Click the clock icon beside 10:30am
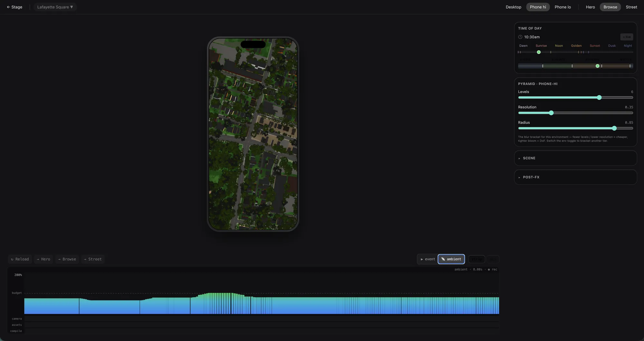This screenshot has width=644, height=341. (520, 37)
